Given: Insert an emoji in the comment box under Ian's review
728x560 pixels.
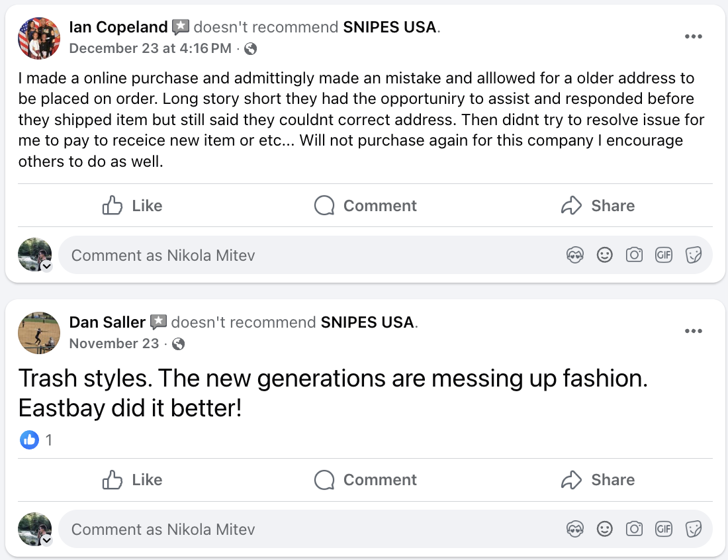Looking at the screenshot, I should [x=605, y=254].
